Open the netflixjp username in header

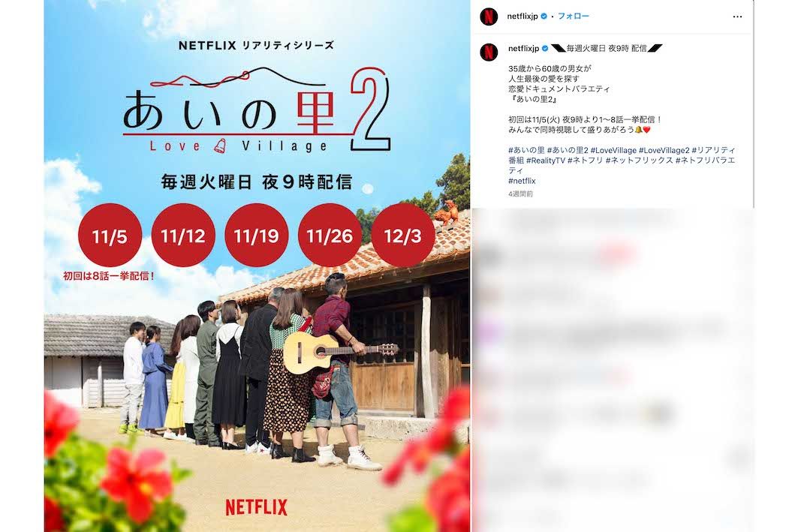(x=522, y=17)
